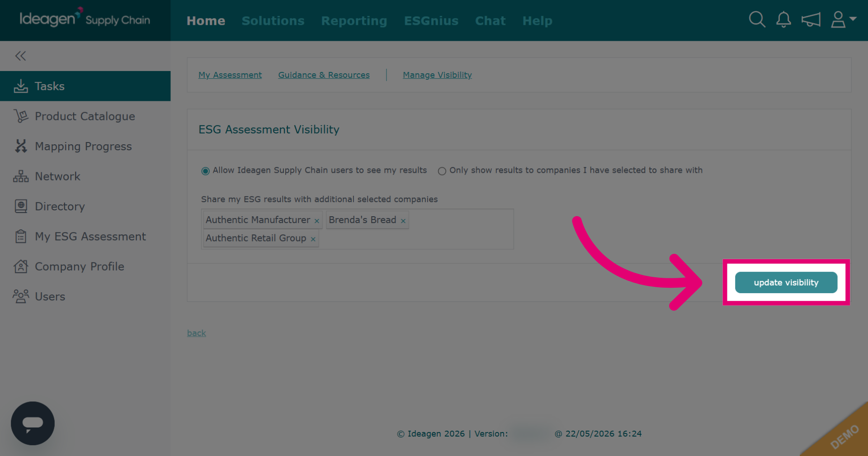Open the chat widget bubble
868x456 pixels.
coord(33,423)
